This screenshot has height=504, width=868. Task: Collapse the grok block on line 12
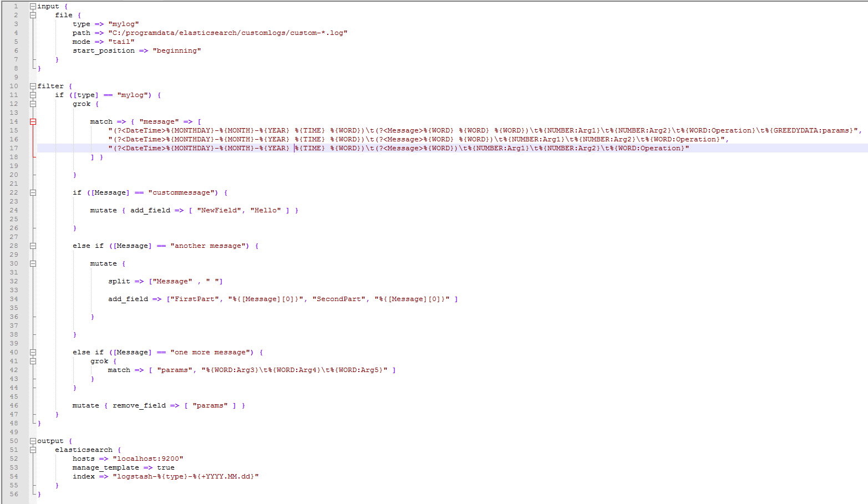(33, 104)
